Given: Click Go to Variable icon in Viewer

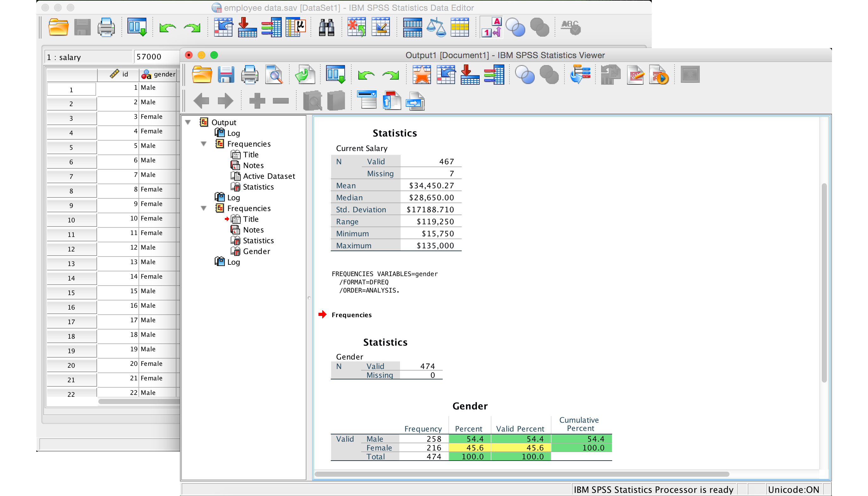Looking at the screenshot, I should click(470, 74).
